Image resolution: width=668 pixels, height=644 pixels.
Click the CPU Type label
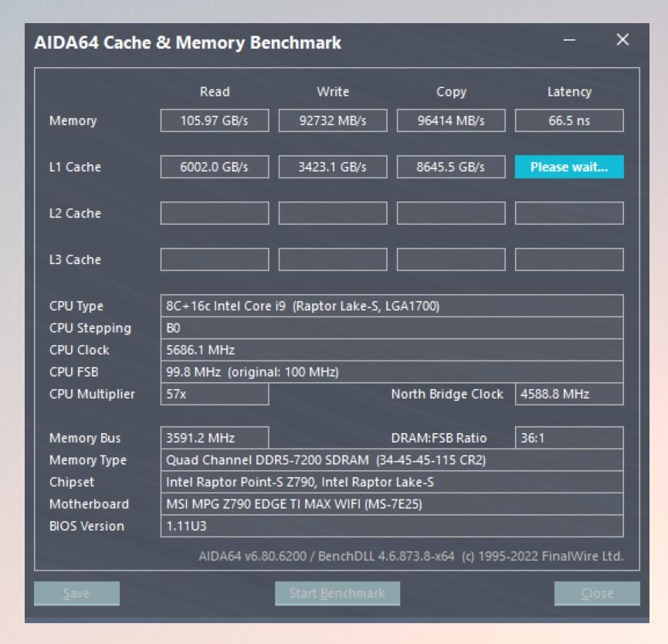point(76,307)
